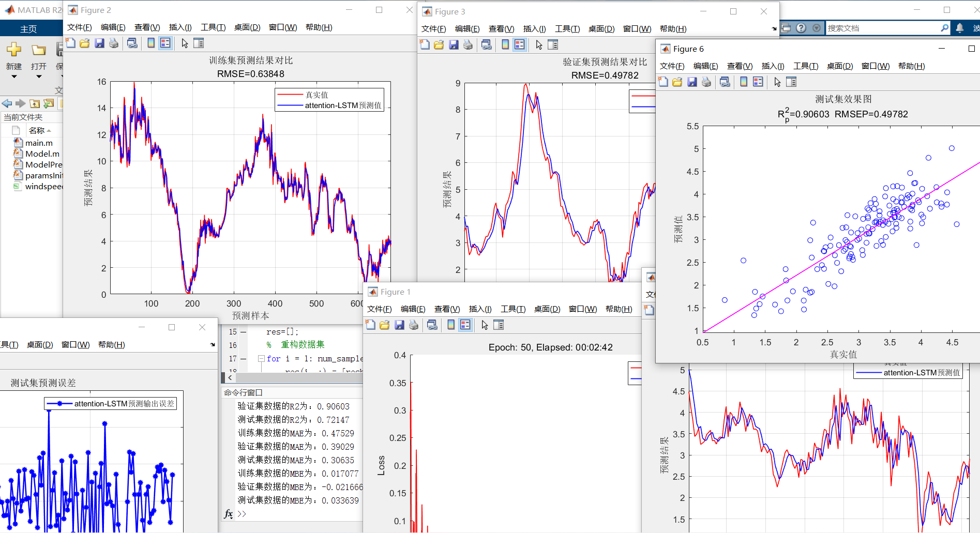The width and height of the screenshot is (980, 533).
Task: Open MATLAB quick access toolbar dropdown circle
Action: (817, 28)
